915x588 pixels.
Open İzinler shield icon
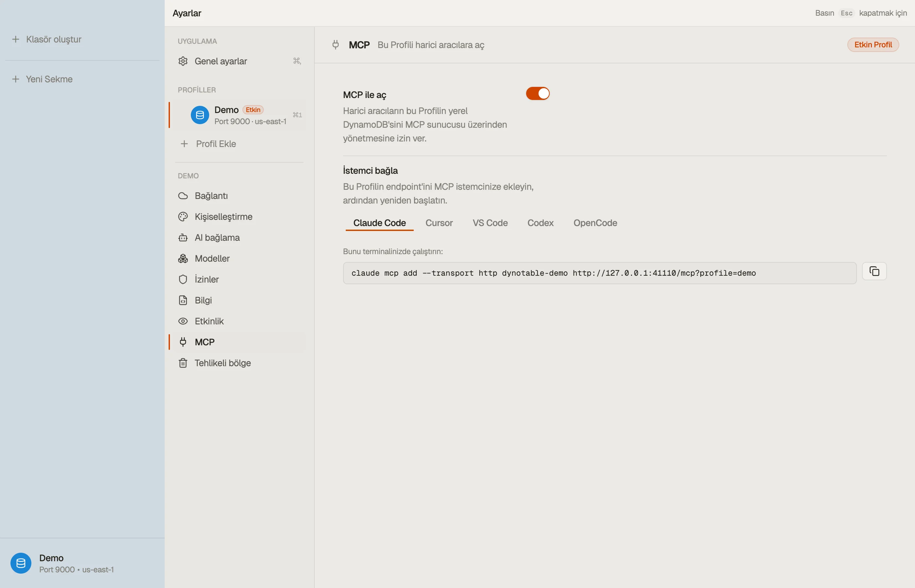[183, 280]
